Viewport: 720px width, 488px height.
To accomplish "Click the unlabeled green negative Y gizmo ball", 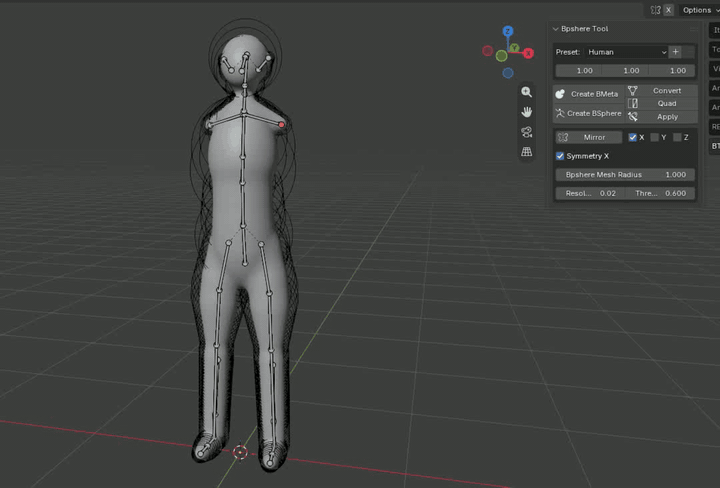I will (x=501, y=56).
